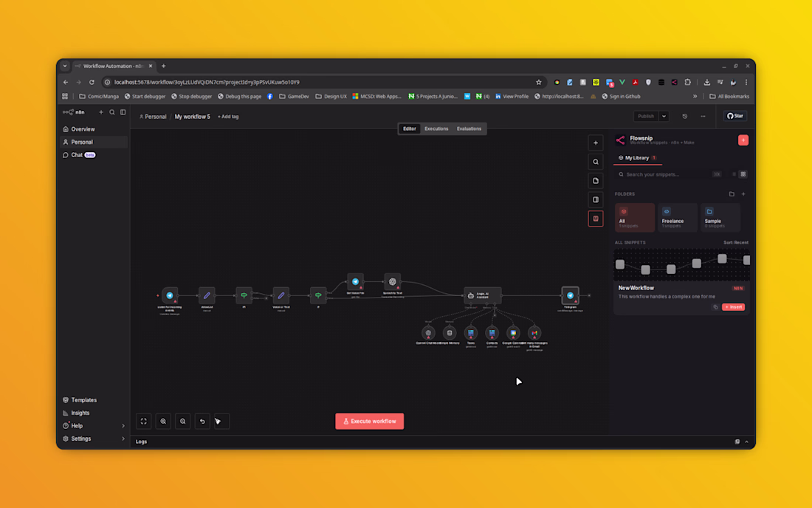Image resolution: width=812 pixels, height=508 pixels.
Task: Open Chat beta in the sidebar
Action: (x=93, y=155)
